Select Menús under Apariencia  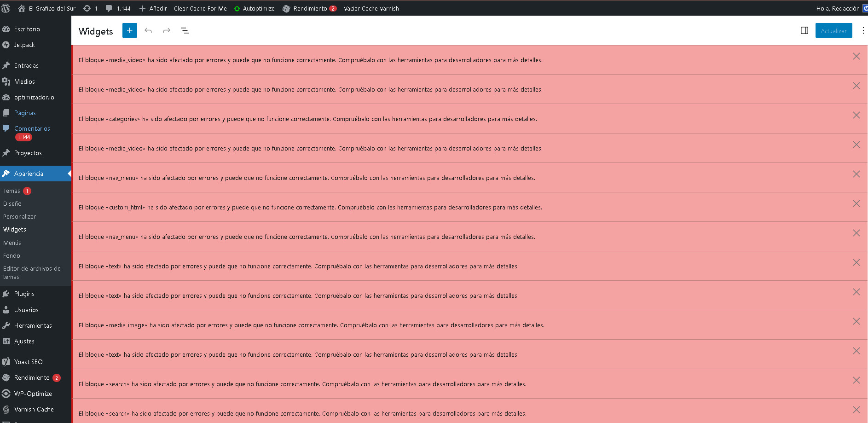(x=12, y=243)
